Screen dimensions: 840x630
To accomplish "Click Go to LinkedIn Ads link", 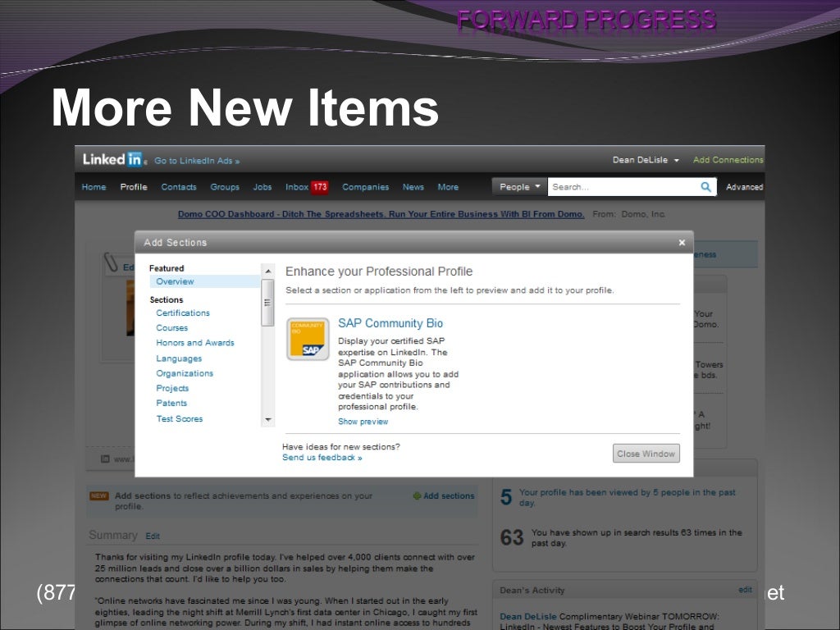I will point(197,161).
